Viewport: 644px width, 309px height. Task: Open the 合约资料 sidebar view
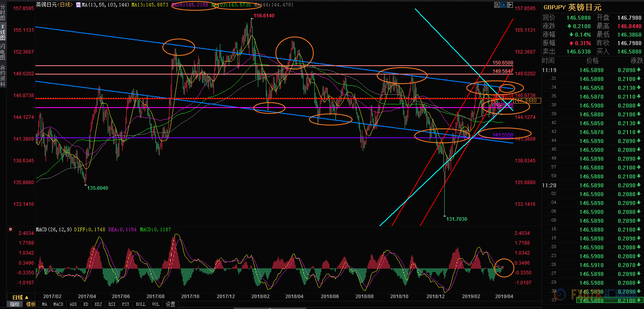3,76
